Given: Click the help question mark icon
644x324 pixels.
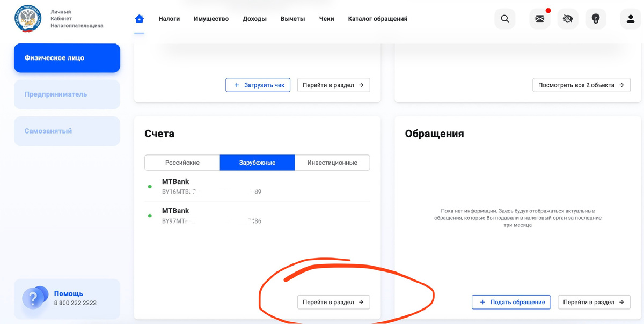Looking at the screenshot, I should click(34, 298).
